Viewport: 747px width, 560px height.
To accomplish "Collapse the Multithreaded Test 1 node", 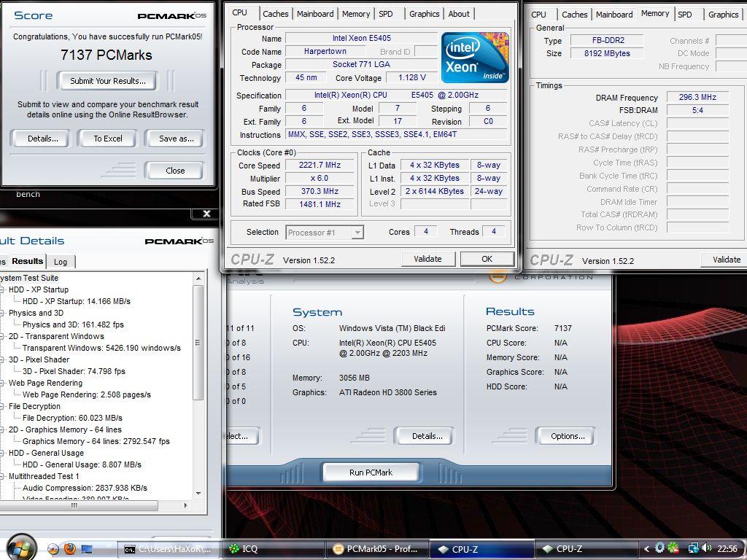I will (x=2, y=476).
